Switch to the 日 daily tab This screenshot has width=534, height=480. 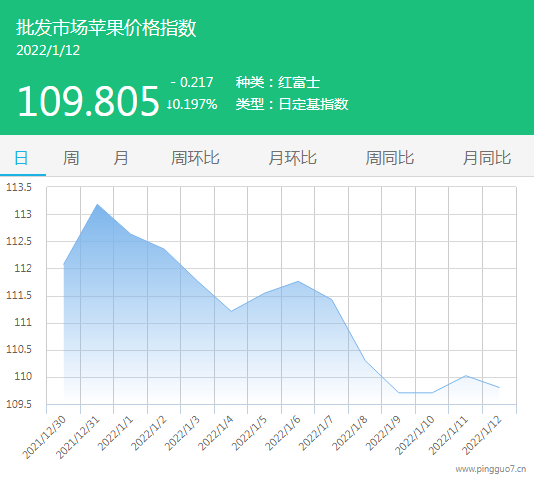tap(21, 158)
